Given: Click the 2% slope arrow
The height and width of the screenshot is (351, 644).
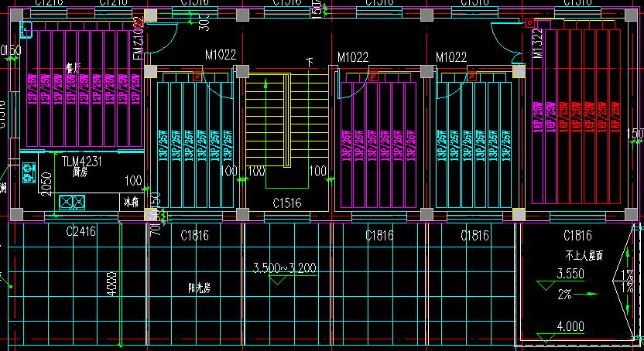Looking at the screenshot, I should point(592,294).
